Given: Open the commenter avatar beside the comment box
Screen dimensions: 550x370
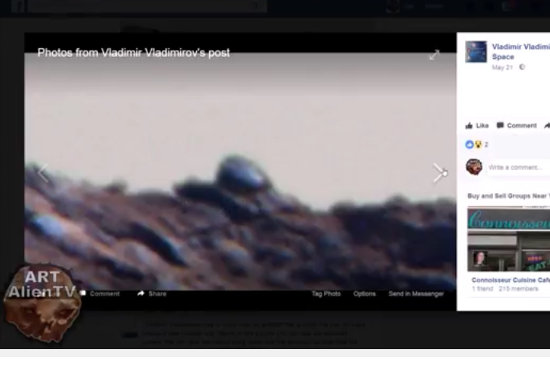Looking at the screenshot, I should point(474,167).
